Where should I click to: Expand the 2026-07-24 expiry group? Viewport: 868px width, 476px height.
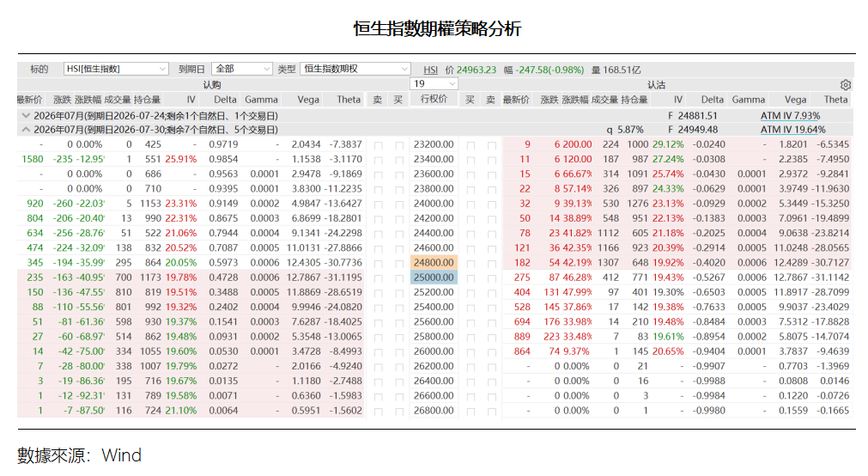pos(26,116)
